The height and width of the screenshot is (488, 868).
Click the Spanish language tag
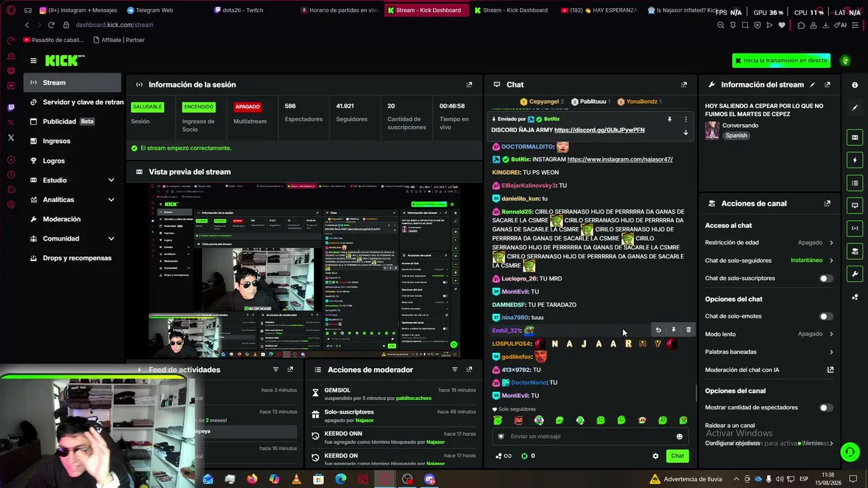point(736,136)
